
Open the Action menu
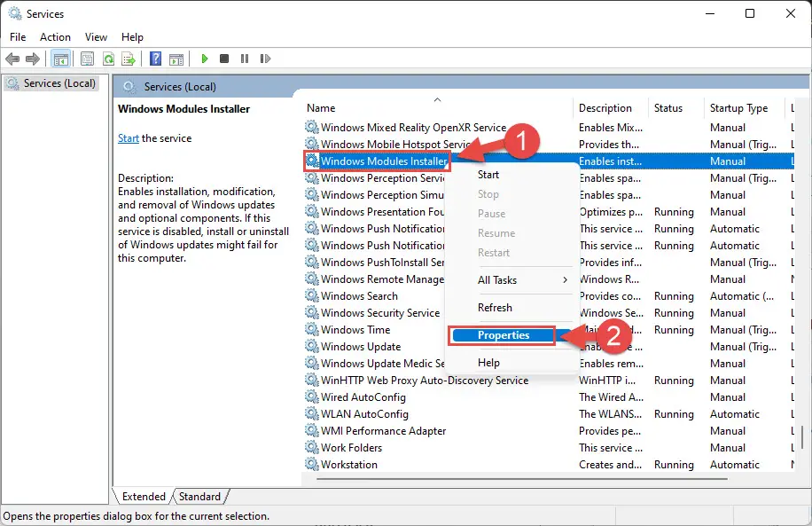pyautogui.click(x=55, y=36)
